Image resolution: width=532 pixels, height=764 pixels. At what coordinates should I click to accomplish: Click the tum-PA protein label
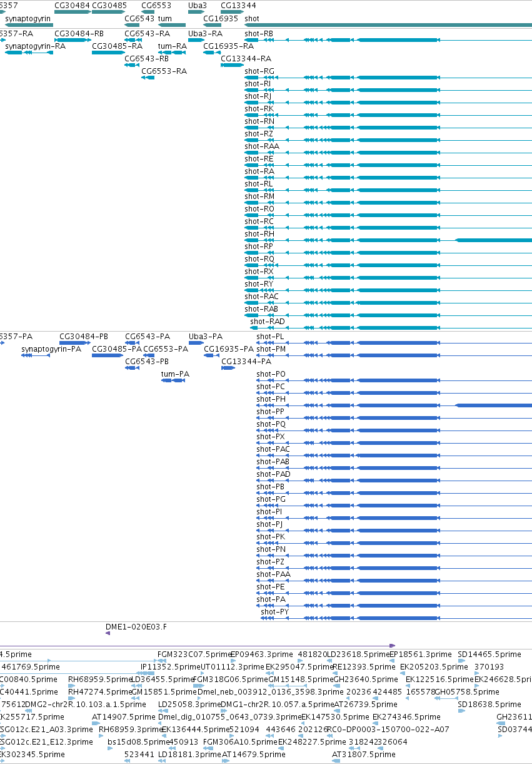tap(175, 374)
